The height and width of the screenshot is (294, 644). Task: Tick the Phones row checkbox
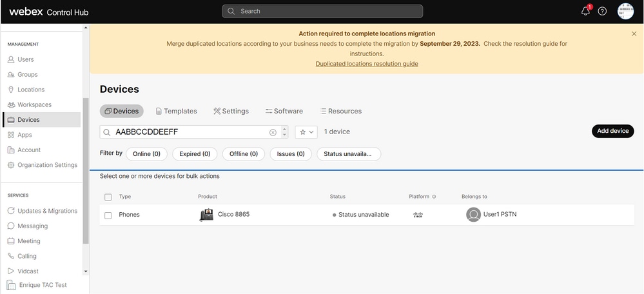(x=108, y=215)
